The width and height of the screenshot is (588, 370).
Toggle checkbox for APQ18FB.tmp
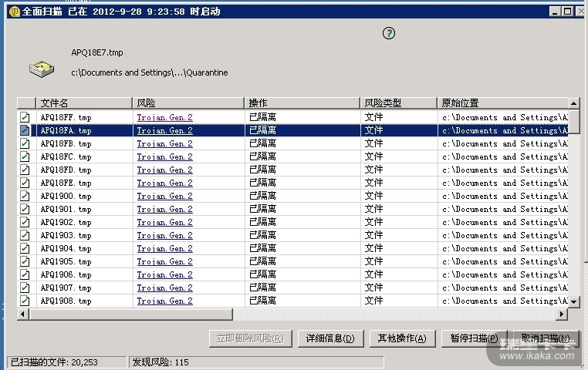coord(25,144)
